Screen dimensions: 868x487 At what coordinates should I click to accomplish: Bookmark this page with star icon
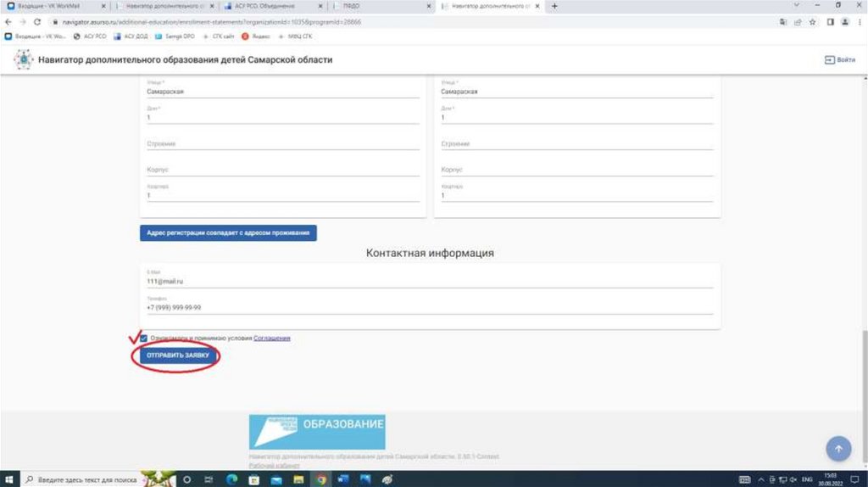(x=812, y=22)
